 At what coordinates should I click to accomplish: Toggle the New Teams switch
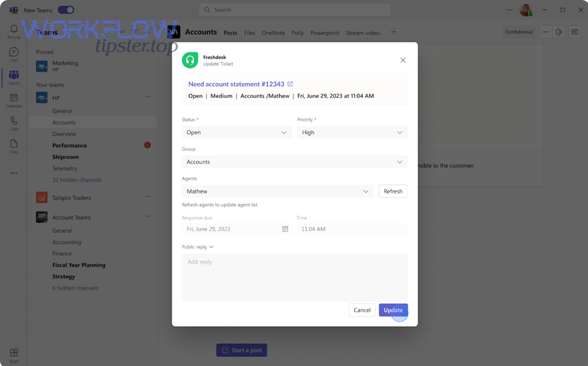66,10
